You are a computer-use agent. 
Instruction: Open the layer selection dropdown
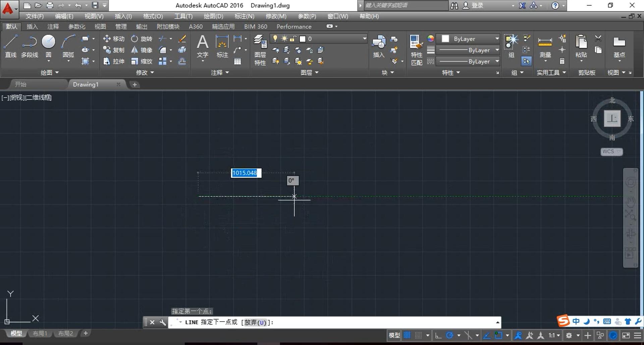(x=364, y=39)
